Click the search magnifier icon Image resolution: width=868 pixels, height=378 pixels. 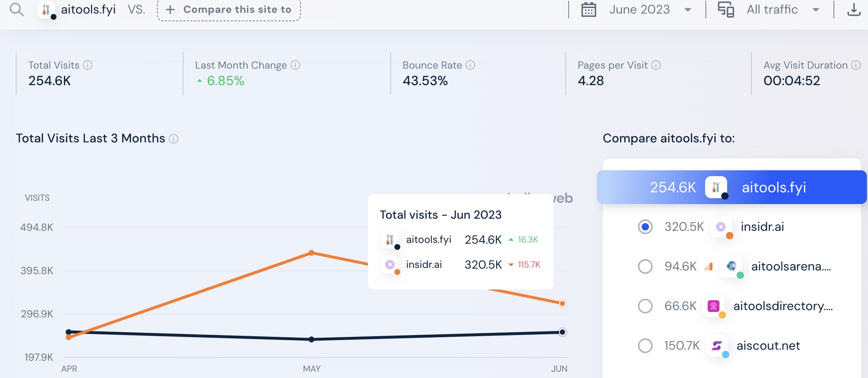click(17, 10)
